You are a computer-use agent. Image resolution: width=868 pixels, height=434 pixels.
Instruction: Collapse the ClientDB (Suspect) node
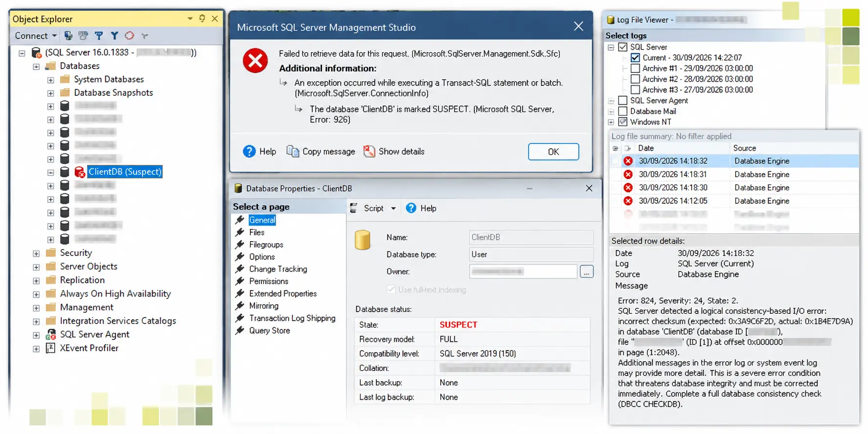coord(50,172)
